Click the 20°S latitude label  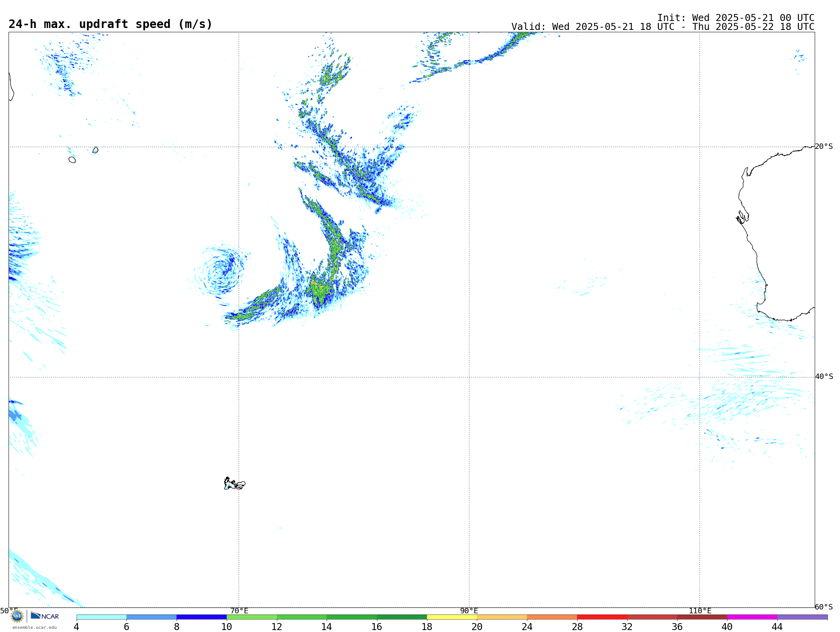[x=824, y=147]
